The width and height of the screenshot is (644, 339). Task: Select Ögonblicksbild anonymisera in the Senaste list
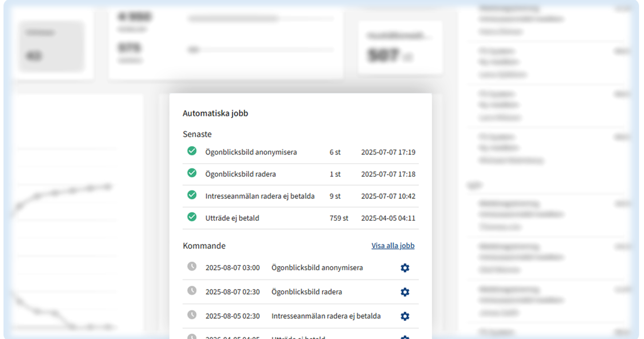tap(251, 152)
